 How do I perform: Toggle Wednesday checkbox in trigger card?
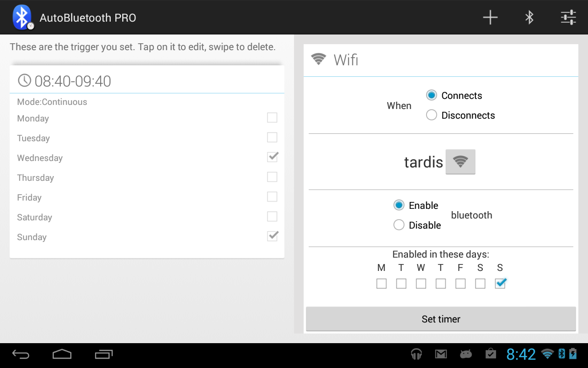click(x=272, y=157)
